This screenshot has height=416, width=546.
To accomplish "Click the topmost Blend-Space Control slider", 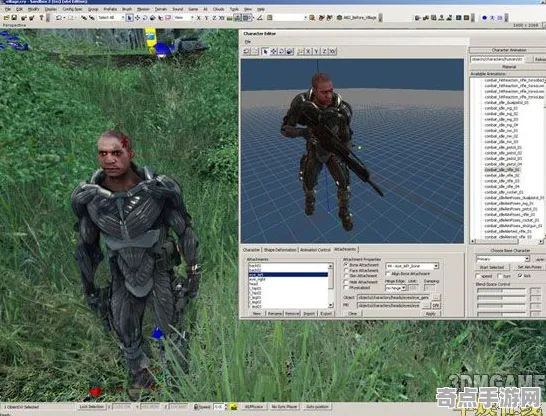I will [x=501, y=290].
